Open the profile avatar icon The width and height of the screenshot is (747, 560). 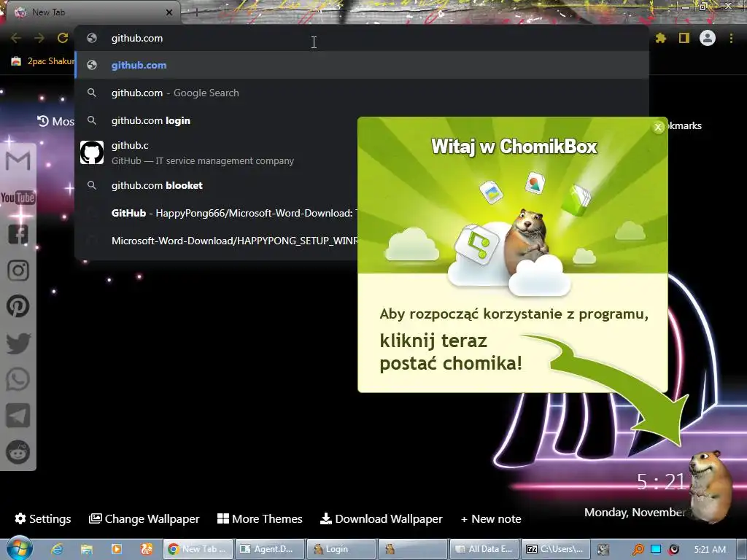point(708,38)
